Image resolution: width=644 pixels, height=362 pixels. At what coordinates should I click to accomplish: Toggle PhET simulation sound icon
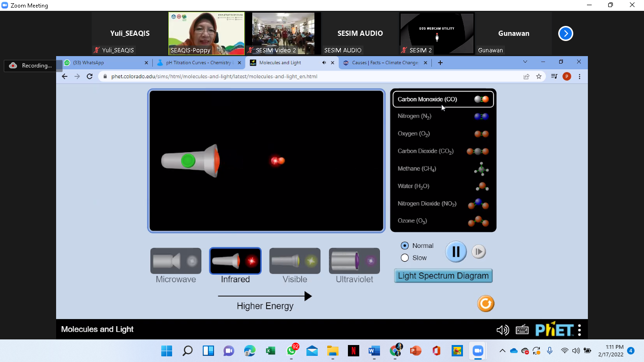503,330
